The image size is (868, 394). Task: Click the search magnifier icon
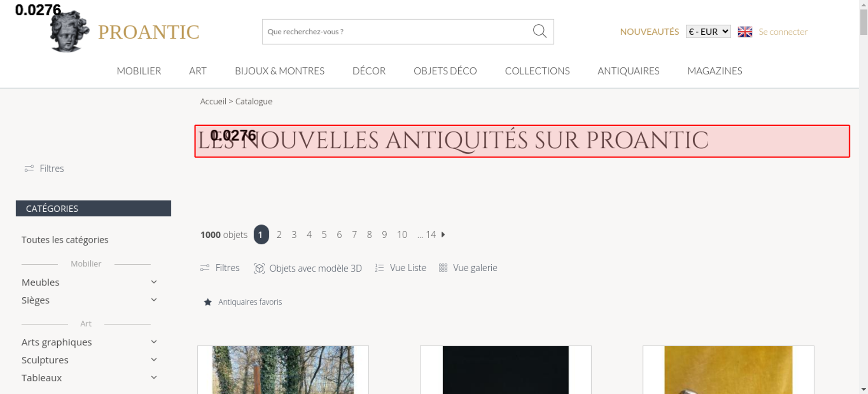539,31
